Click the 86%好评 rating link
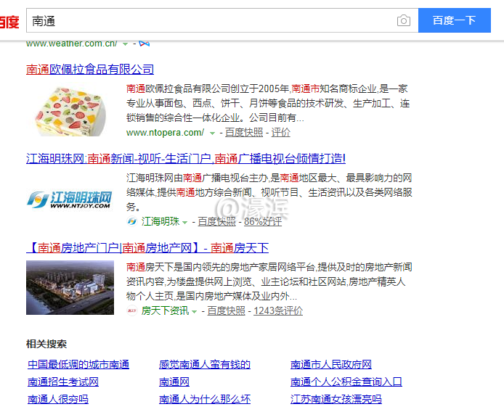The height and width of the screenshot is (420, 504). coord(263,221)
